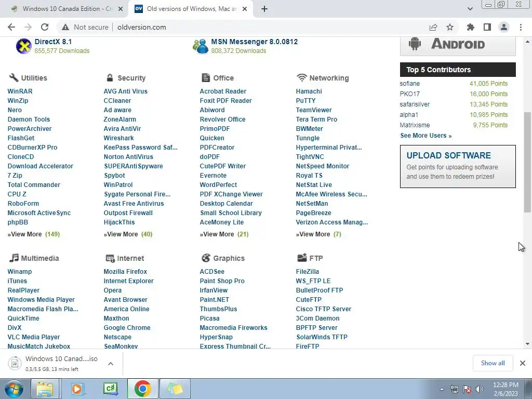Click the Office document icon
Screen dimensions: 532x399
[x=206, y=78]
